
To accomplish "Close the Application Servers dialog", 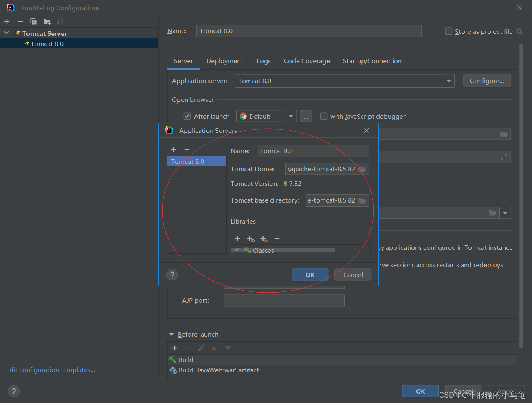I will click(x=367, y=130).
